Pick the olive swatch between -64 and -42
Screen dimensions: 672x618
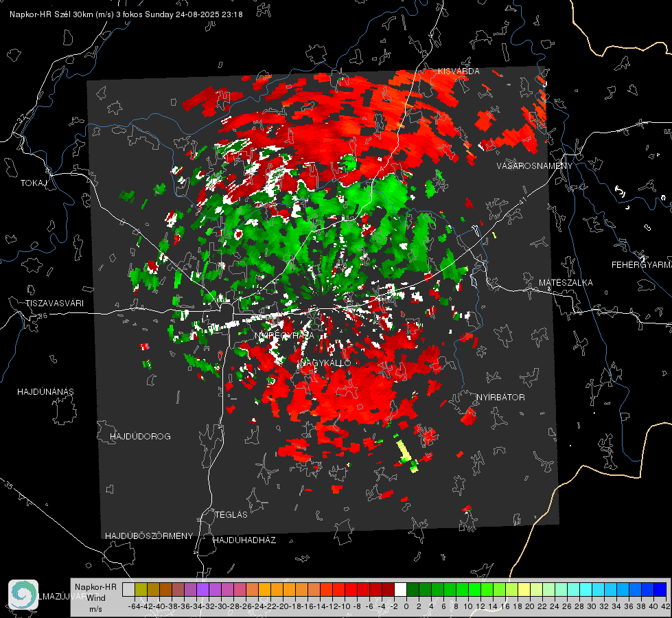point(141,590)
